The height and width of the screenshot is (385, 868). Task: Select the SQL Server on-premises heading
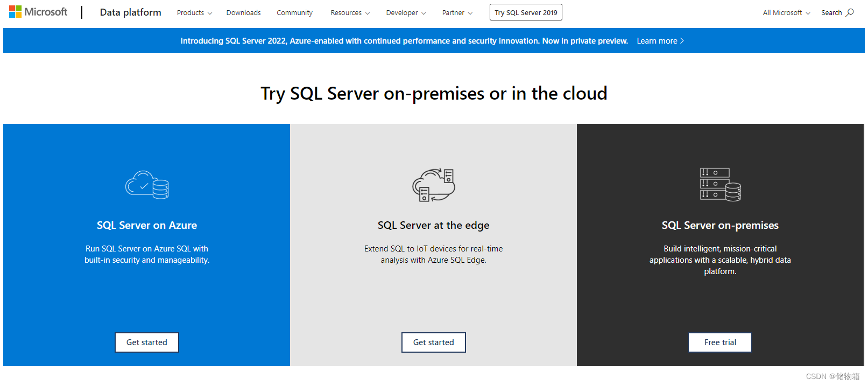click(720, 225)
